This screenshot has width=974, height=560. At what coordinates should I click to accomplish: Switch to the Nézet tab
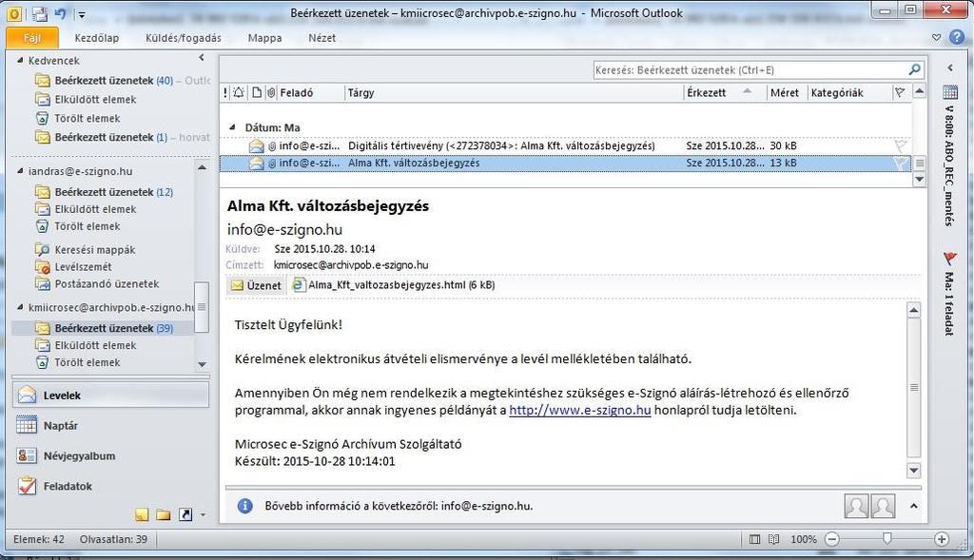[321, 38]
